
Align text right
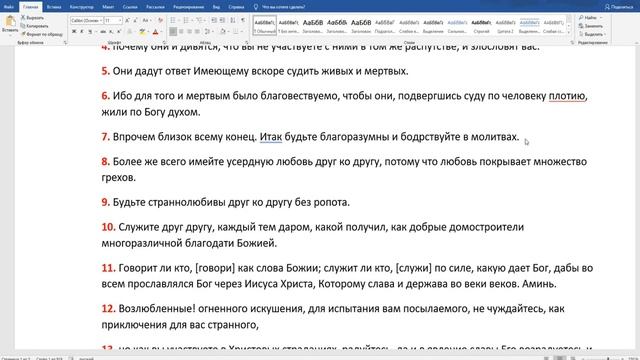pyautogui.click(x=189, y=31)
